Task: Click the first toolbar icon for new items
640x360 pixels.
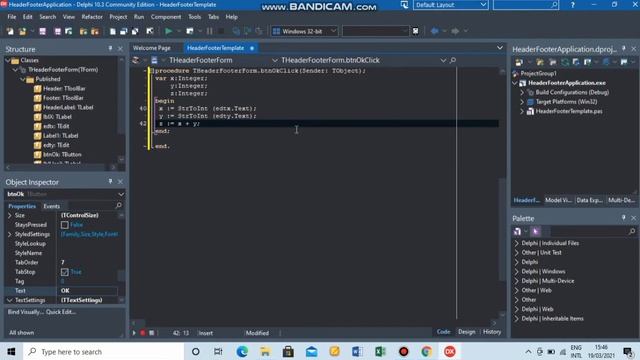Action: point(10,31)
